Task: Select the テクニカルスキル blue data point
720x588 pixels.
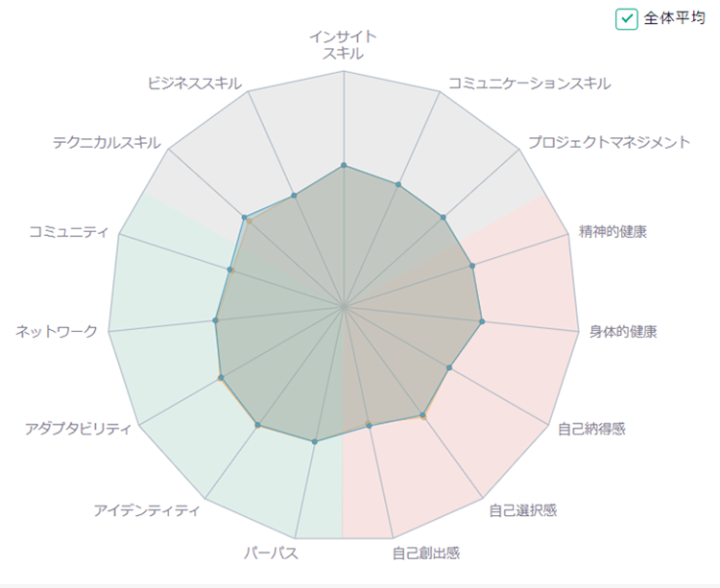Action: (x=245, y=217)
